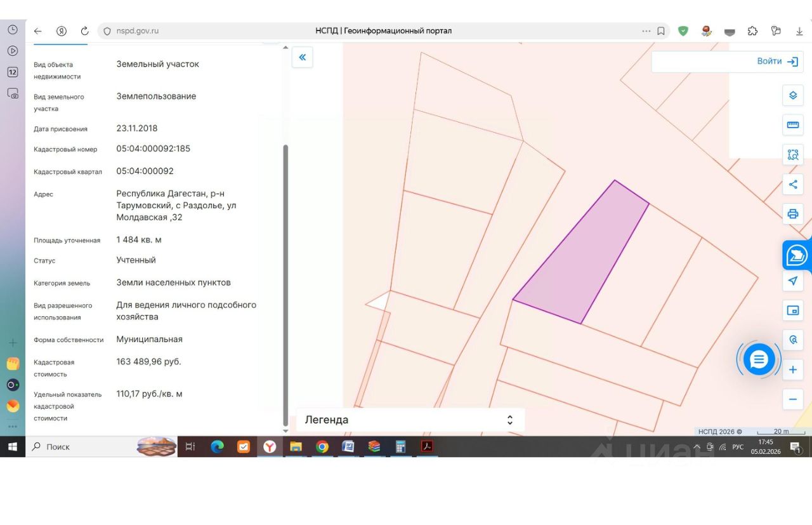Open Google Chrome from the taskbar

(x=322, y=447)
